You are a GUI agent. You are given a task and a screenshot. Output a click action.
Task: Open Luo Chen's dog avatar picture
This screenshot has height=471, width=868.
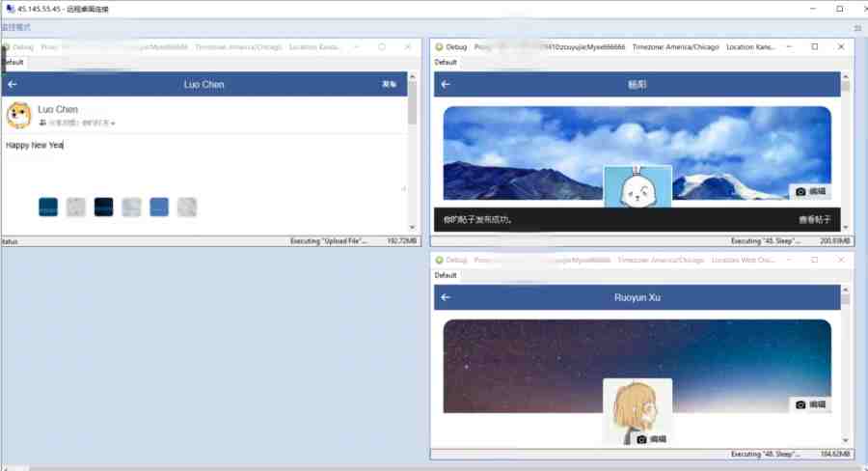click(x=19, y=115)
